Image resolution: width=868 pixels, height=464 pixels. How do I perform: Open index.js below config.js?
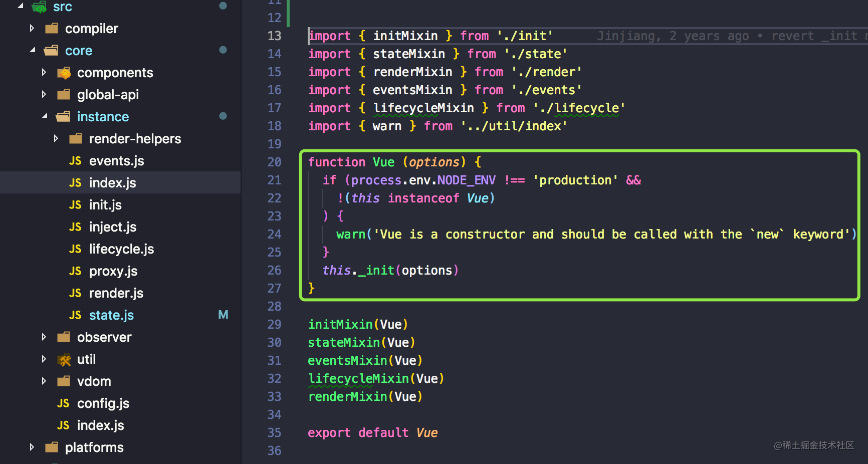(x=100, y=425)
